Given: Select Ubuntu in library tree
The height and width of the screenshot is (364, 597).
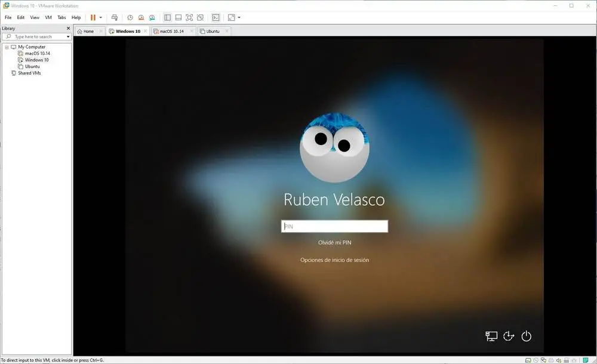Looking at the screenshot, I should [32, 66].
